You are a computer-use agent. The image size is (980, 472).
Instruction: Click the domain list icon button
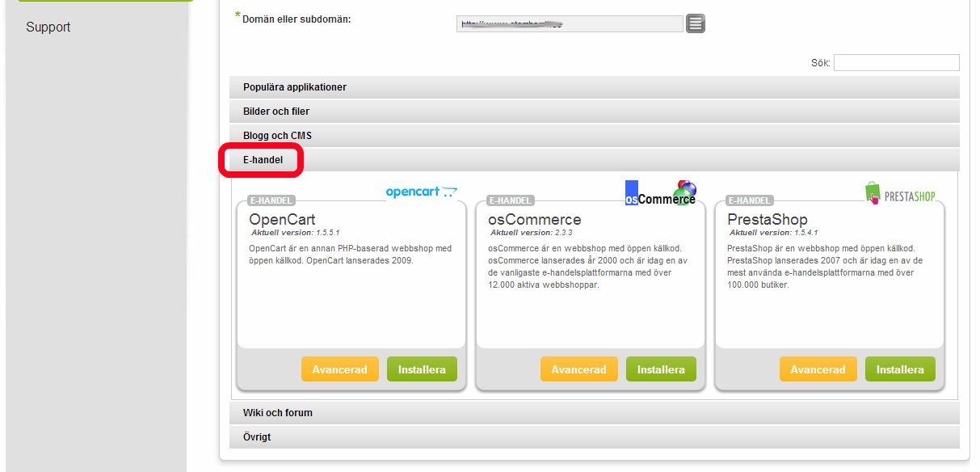[696, 24]
